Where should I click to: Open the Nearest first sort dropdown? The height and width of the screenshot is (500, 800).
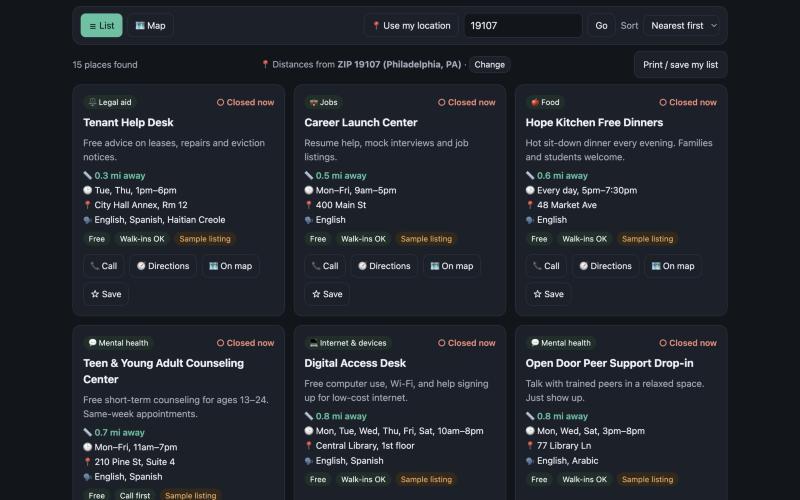pos(682,26)
